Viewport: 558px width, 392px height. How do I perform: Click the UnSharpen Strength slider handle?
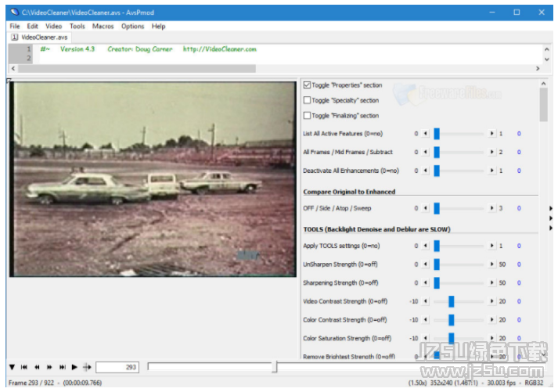[x=437, y=264]
